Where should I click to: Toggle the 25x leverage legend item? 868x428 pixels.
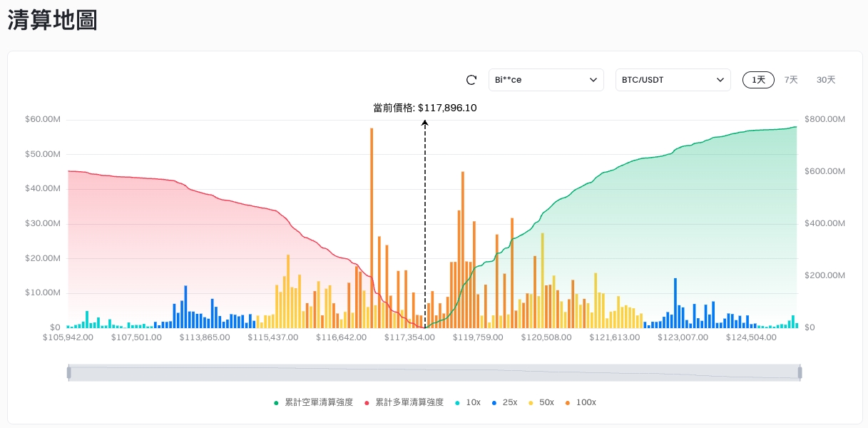(x=504, y=402)
